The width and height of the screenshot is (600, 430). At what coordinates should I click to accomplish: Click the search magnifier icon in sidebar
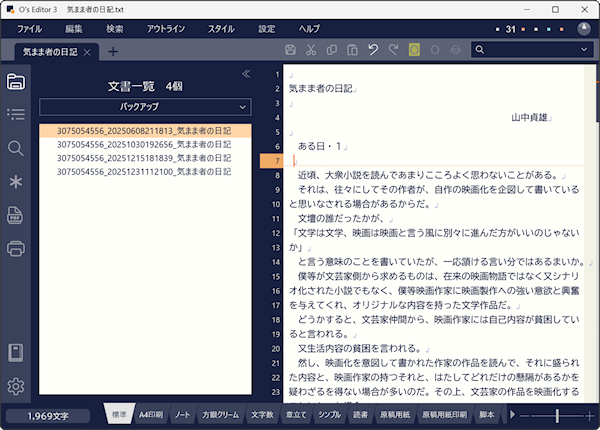[x=15, y=148]
